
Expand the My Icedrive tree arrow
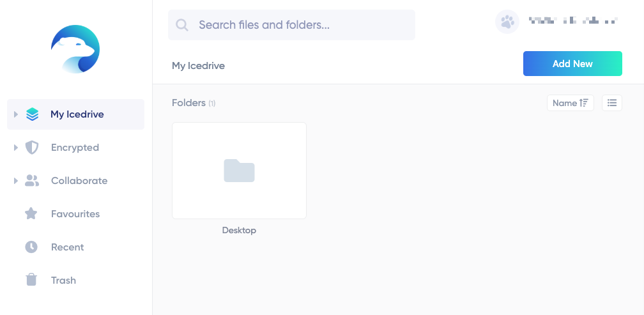tap(16, 114)
